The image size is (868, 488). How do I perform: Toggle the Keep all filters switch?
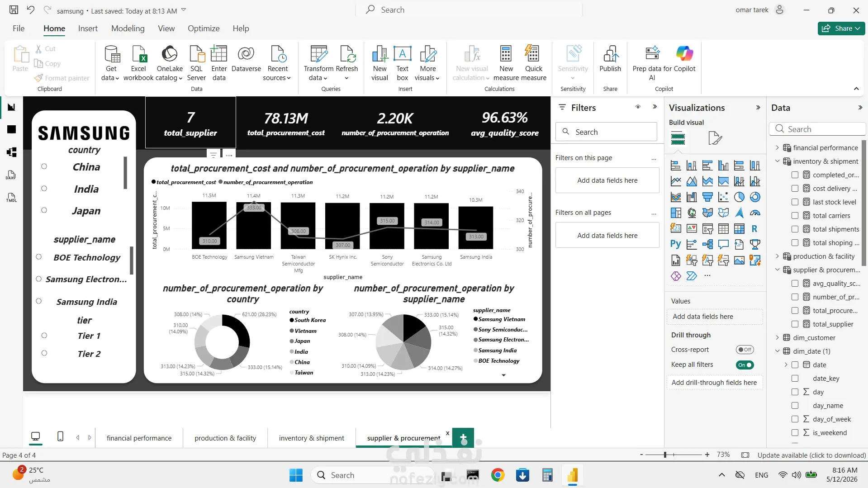click(x=745, y=365)
